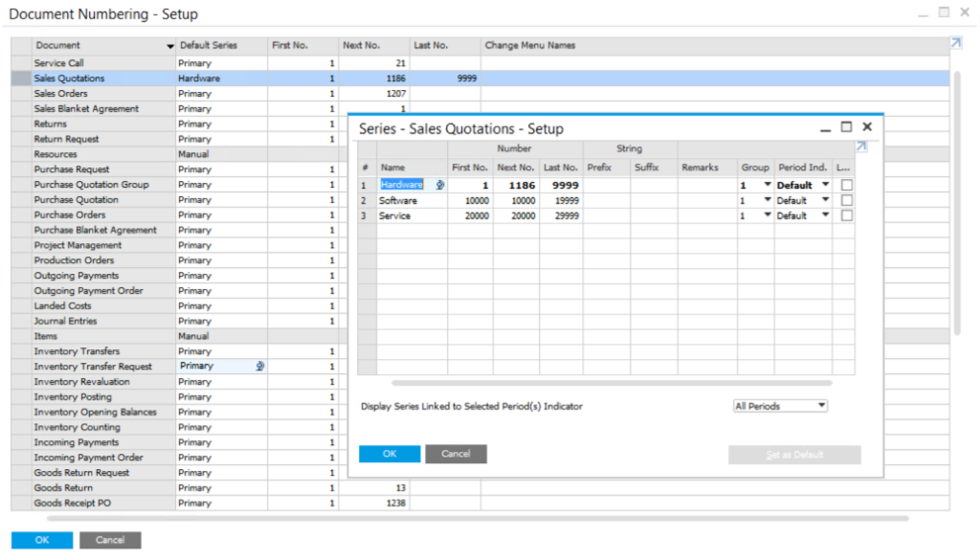Click the expand form arrow in the Series dialog
Image resolution: width=980 pixels, height=560 pixels.
point(860,147)
